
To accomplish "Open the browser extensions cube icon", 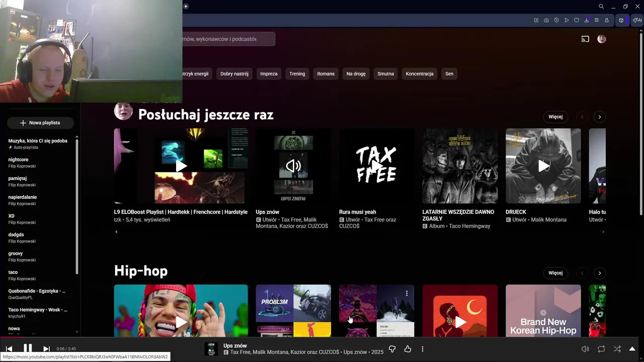I will pos(621,20).
